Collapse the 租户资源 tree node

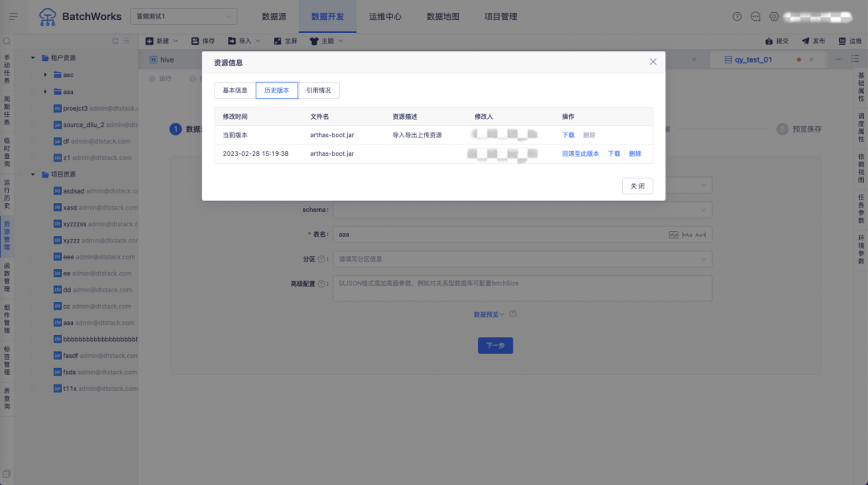pos(33,58)
